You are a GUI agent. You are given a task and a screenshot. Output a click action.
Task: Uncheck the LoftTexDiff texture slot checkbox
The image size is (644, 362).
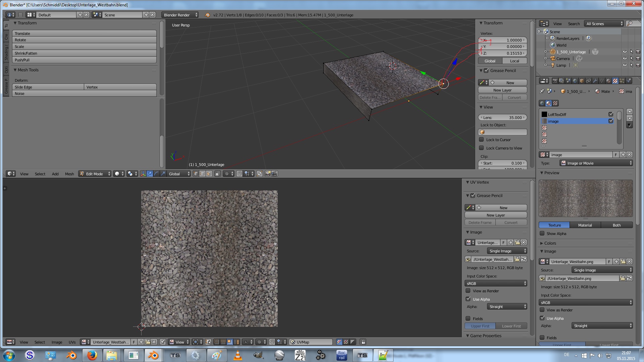(x=611, y=114)
